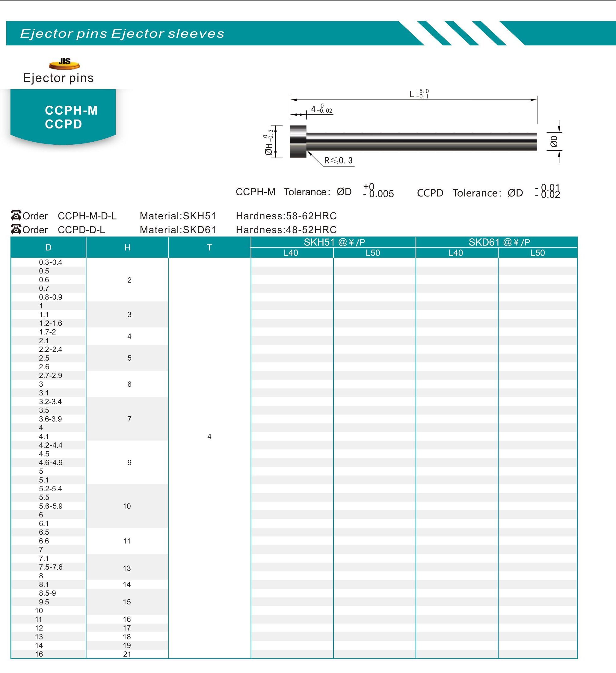The image size is (616, 673).
Task: Click the D column header
Action: tap(49, 247)
